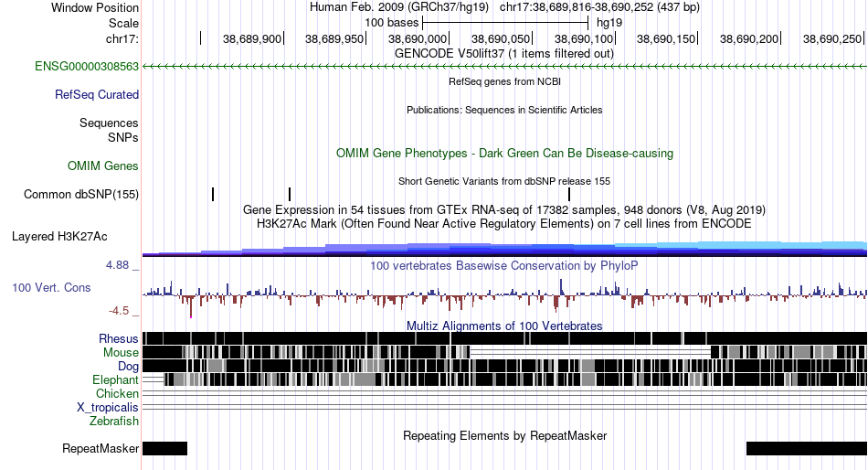Image resolution: width=868 pixels, height=470 pixels.
Task: Open the Common dbSNP(155) track label
Action: pyautogui.click(x=80, y=195)
